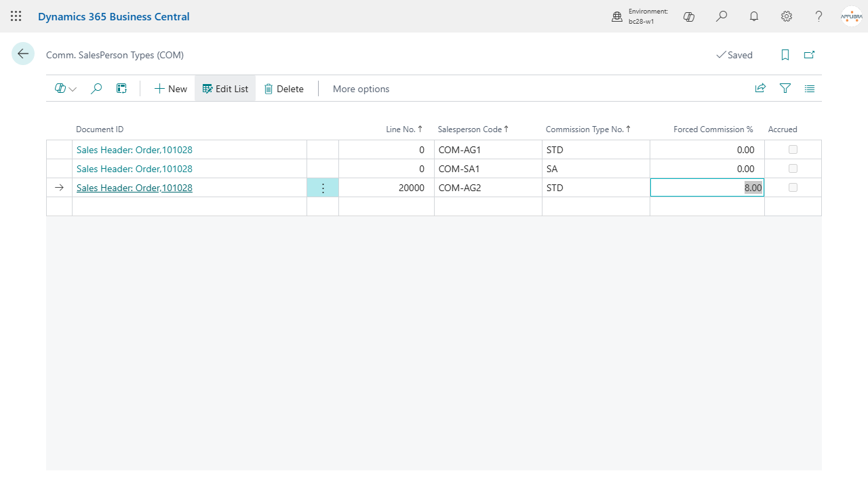868x488 pixels.
Task: Delete the selected record
Action: 283,89
